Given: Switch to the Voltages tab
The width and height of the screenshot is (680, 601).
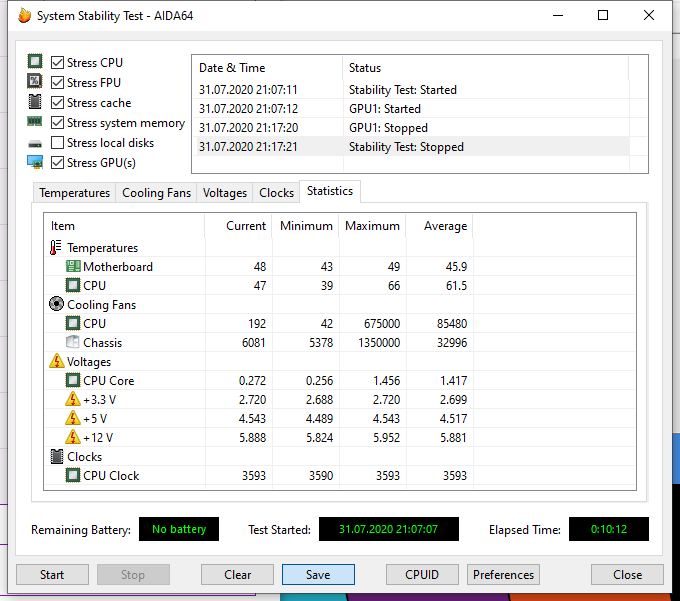Looking at the screenshot, I should pyautogui.click(x=225, y=193).
